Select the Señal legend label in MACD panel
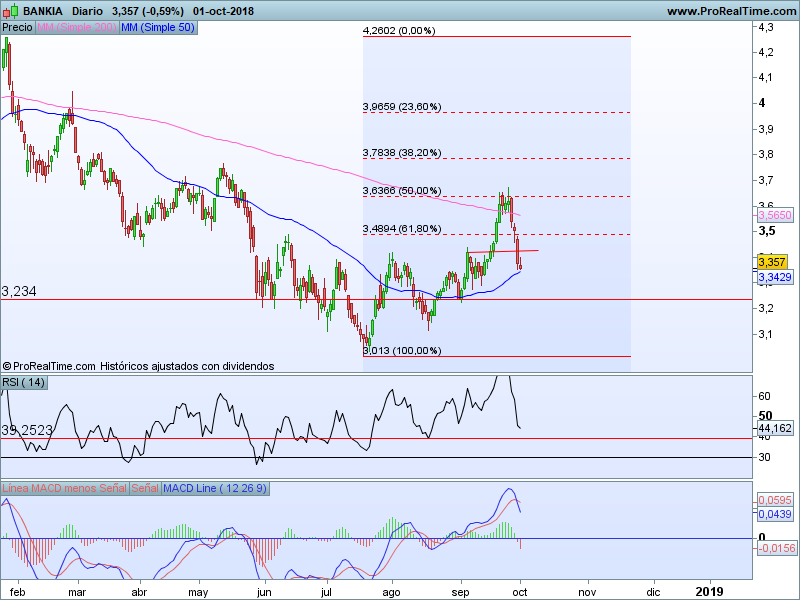This screenshot has width=800, height=600. point(145,488)
